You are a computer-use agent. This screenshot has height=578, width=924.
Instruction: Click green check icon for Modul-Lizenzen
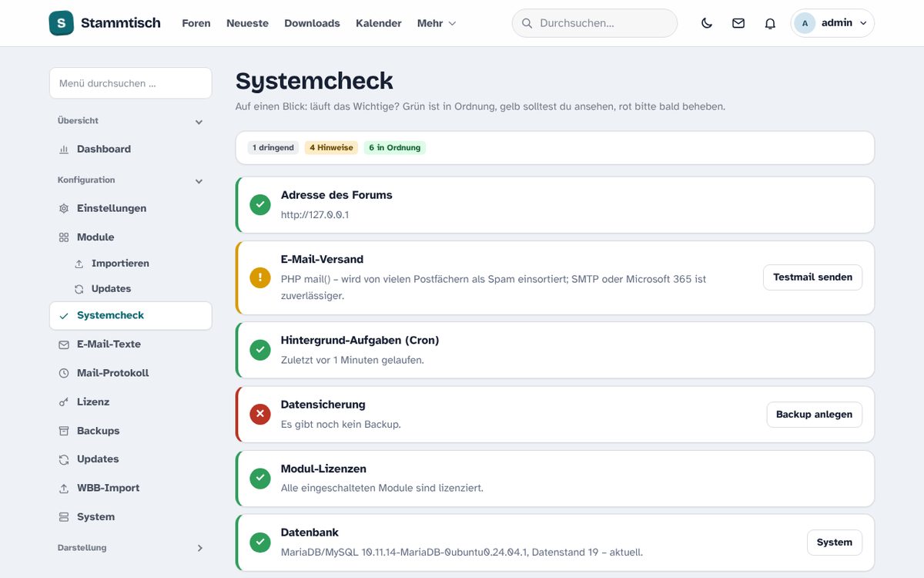tap(260, 479)
